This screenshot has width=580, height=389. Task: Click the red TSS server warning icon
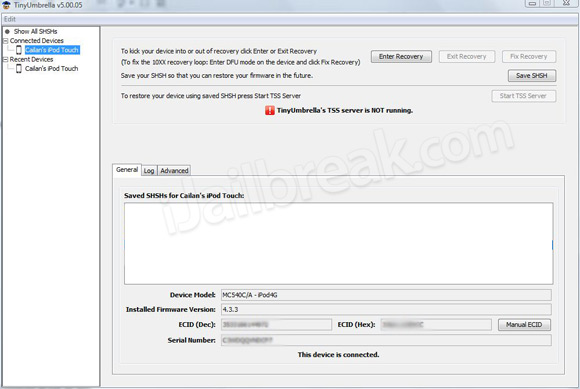point(270,110)
